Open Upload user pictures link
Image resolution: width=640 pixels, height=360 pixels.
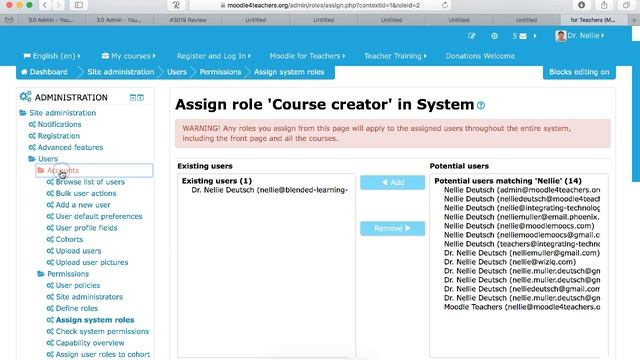click(92, 262)
